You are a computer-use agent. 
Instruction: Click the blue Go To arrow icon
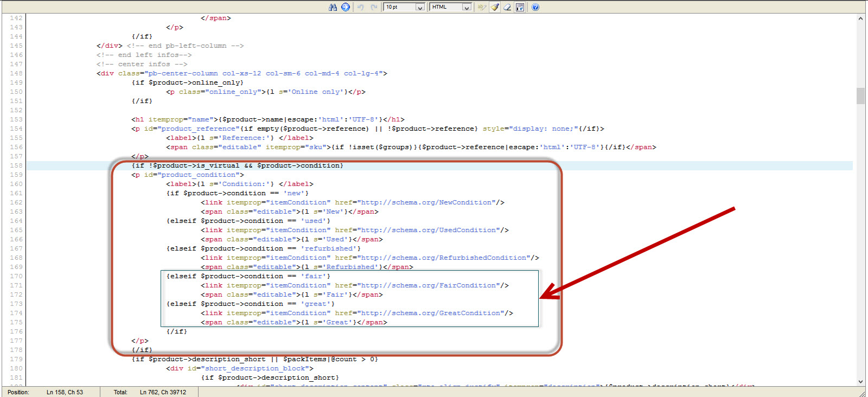click(x=346, y=7)
